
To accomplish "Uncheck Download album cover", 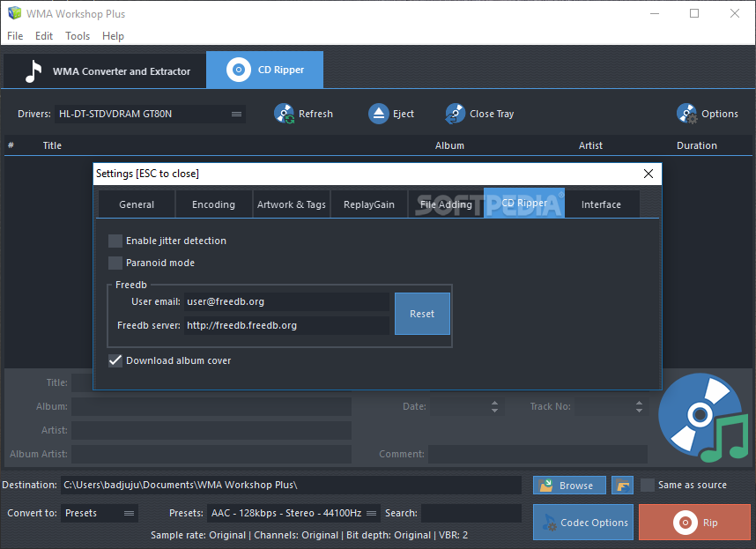I will click(115, 360).
